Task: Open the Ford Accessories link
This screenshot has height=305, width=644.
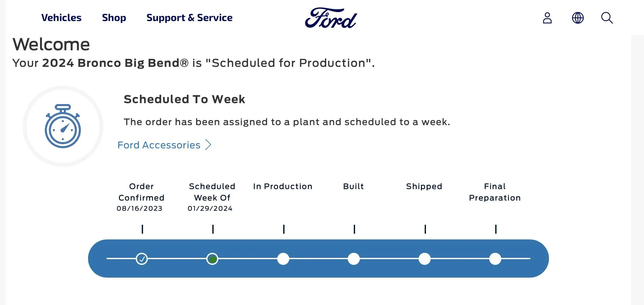Action: point(159,145)
